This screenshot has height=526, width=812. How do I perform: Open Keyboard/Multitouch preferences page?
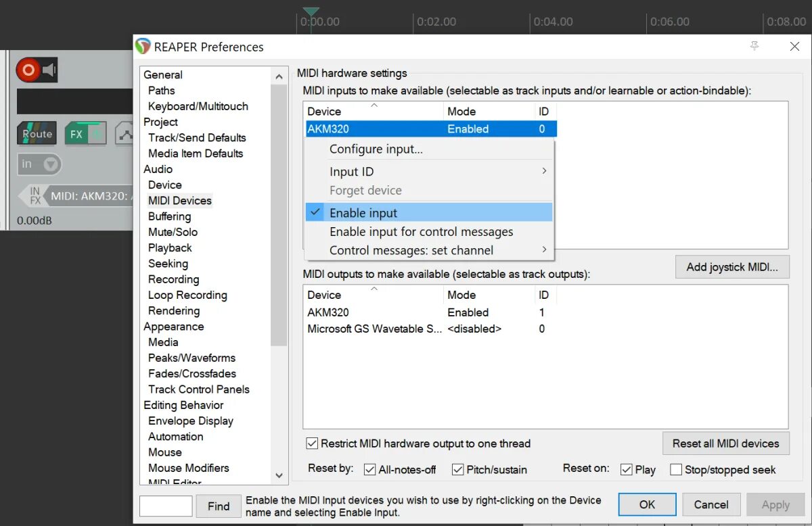point(198,106)
